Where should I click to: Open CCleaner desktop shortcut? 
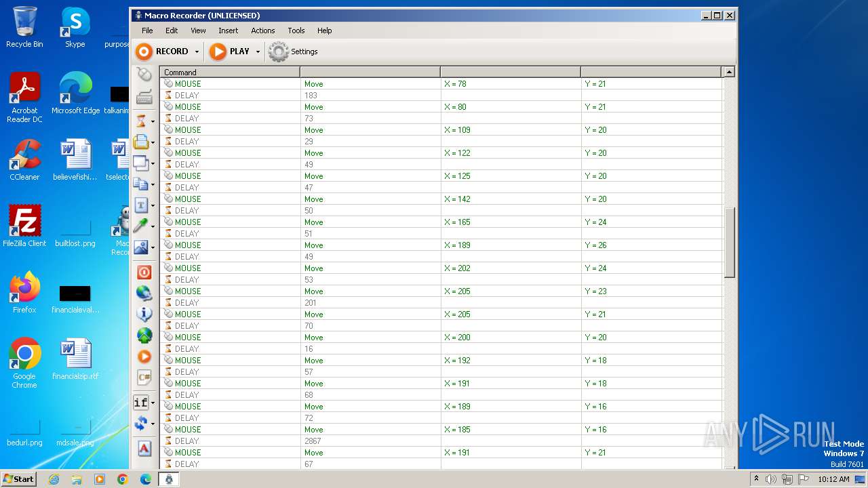point(24,160)
